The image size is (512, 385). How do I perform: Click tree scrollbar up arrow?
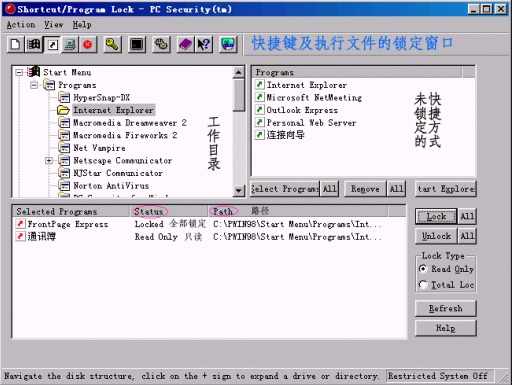239,72
